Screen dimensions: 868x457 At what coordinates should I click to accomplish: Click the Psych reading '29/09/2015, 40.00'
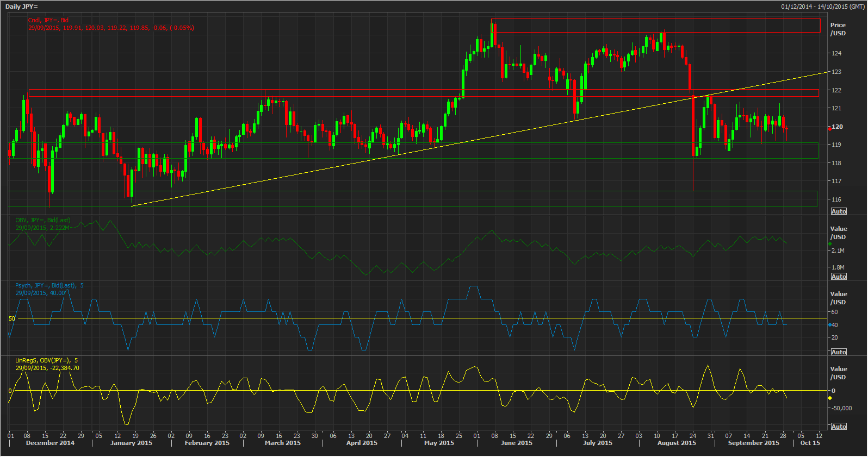[x=40, y=293]
